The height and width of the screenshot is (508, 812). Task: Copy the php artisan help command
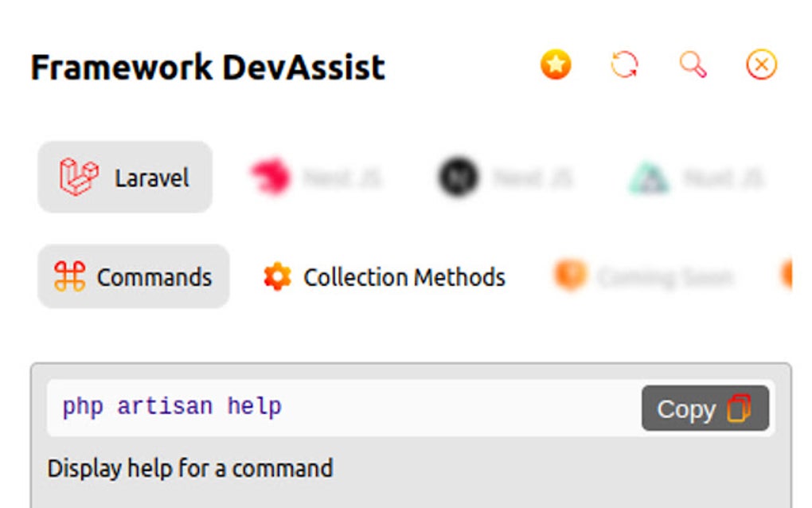(x=705, y=408)
